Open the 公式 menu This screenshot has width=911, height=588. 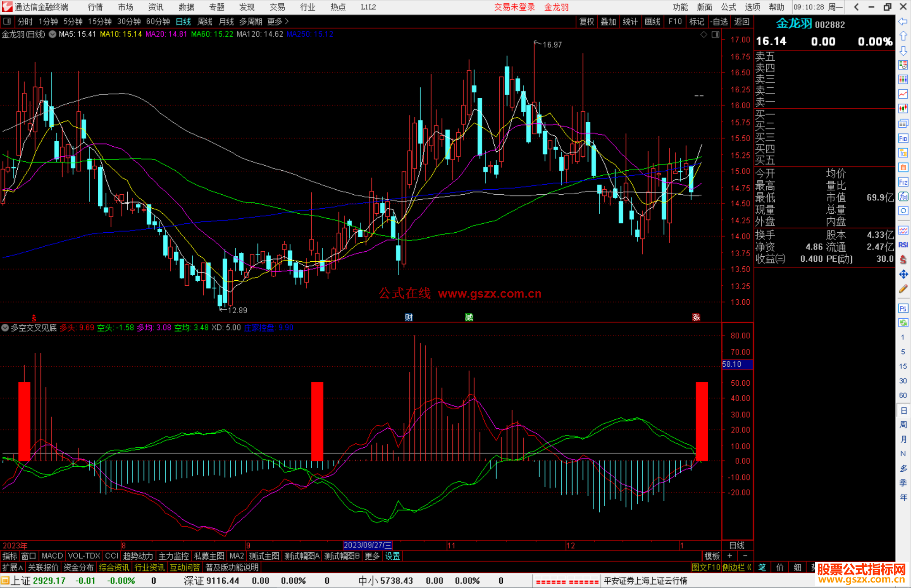click(728, 7)
